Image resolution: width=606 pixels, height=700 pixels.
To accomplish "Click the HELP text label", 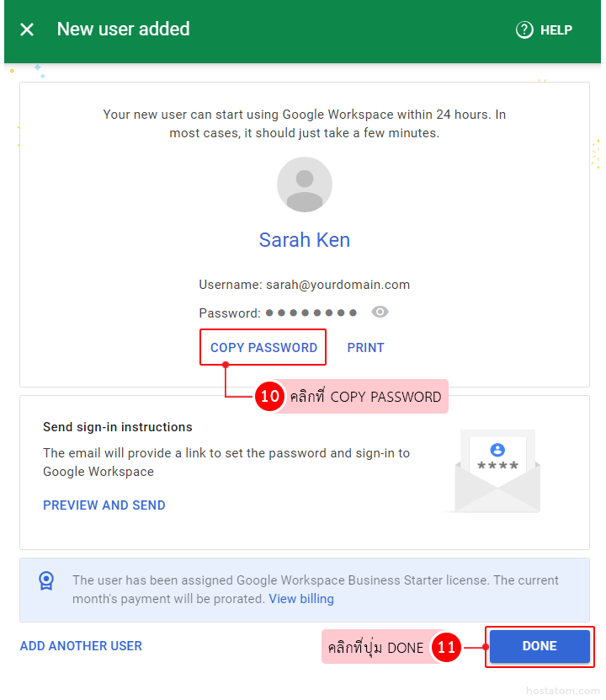I will (x=555, y=29).
